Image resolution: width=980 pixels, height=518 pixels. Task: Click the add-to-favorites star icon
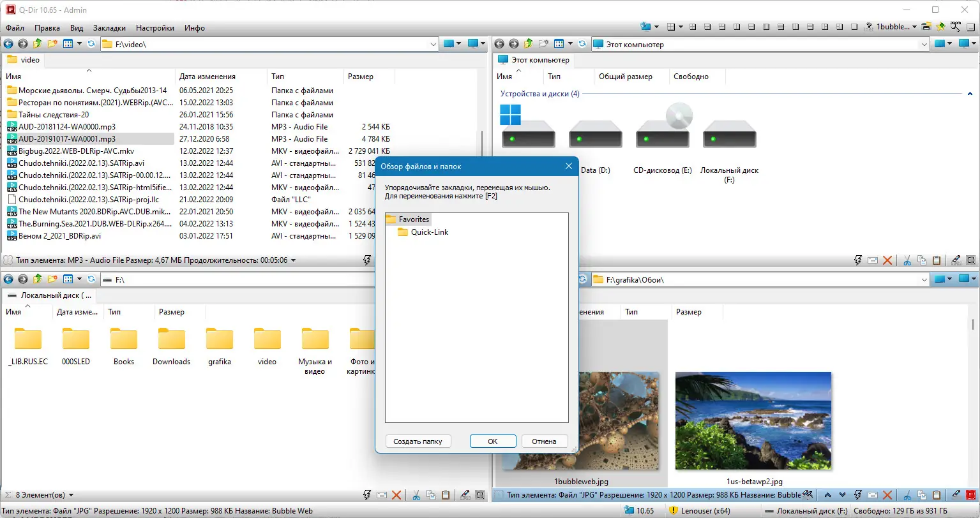tap(940, 27)
